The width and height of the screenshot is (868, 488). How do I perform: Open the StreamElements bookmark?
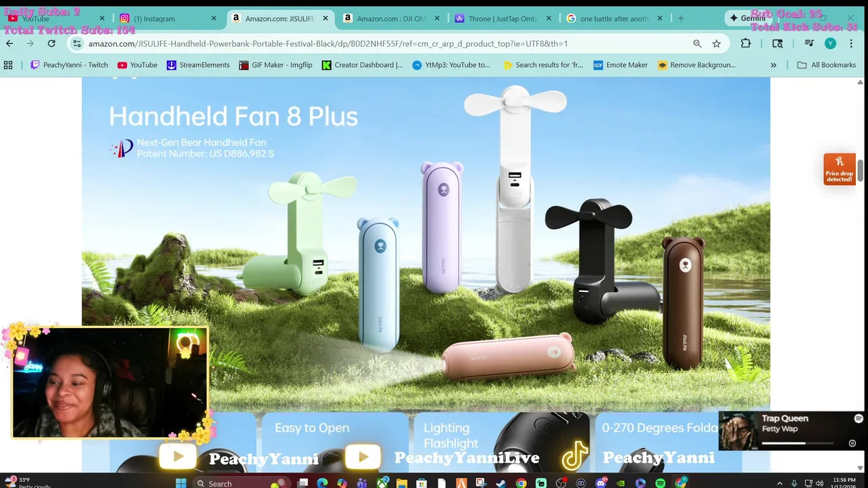(198, 65)
